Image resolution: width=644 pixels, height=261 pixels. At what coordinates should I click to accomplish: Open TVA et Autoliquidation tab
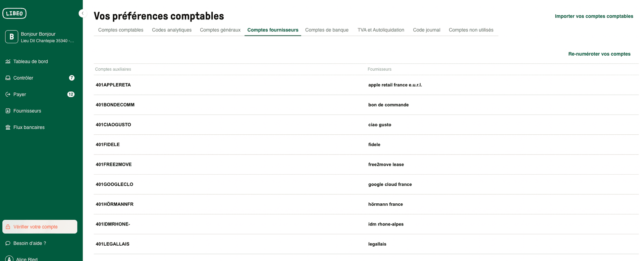381,30
